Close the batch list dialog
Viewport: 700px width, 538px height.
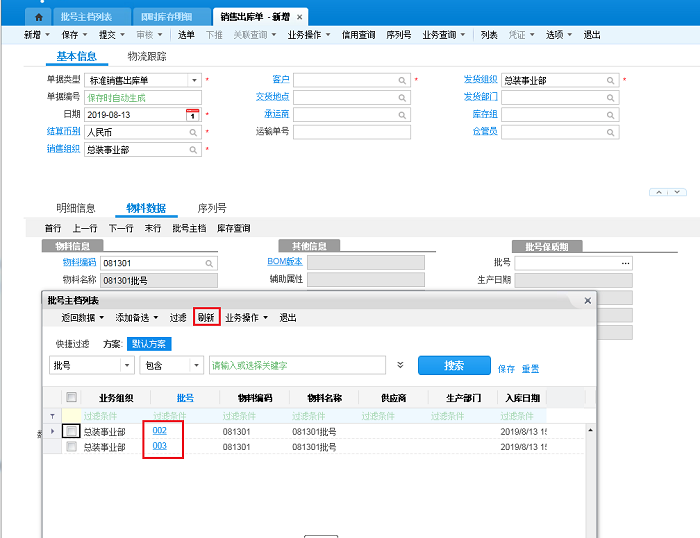[x=588, y=300]
